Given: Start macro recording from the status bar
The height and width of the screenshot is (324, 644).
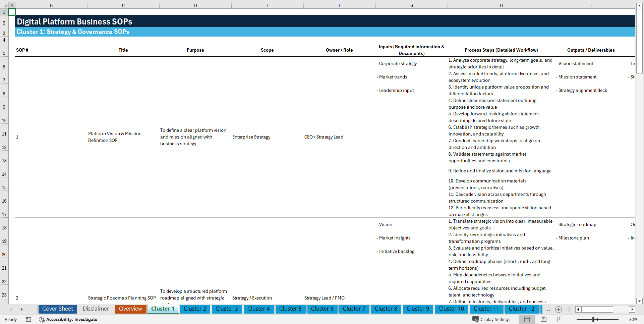Looking at the screenshot, I should point(28,319).
